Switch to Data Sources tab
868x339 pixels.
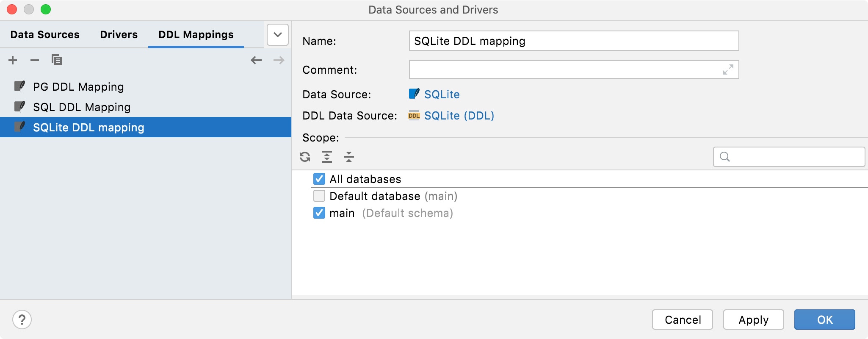(45, 35)
